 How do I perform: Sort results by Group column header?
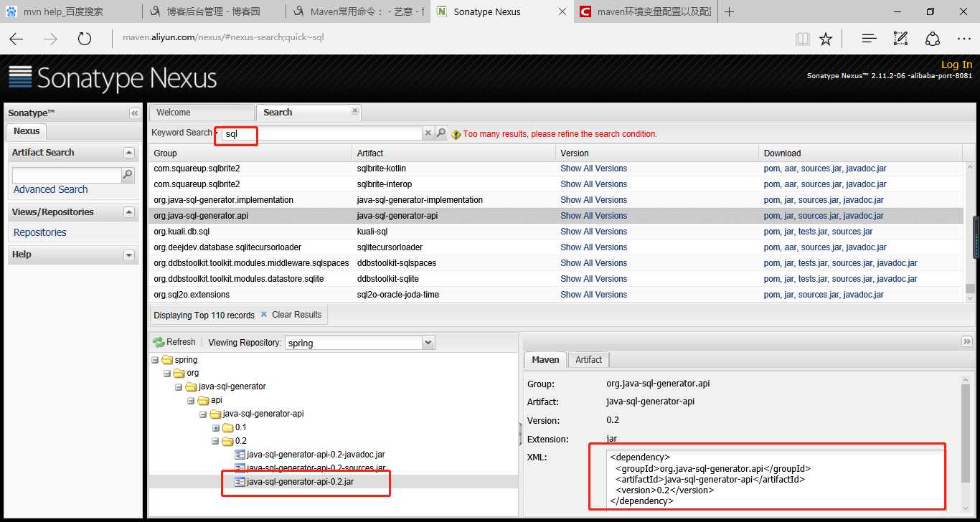tap(250, 153)
